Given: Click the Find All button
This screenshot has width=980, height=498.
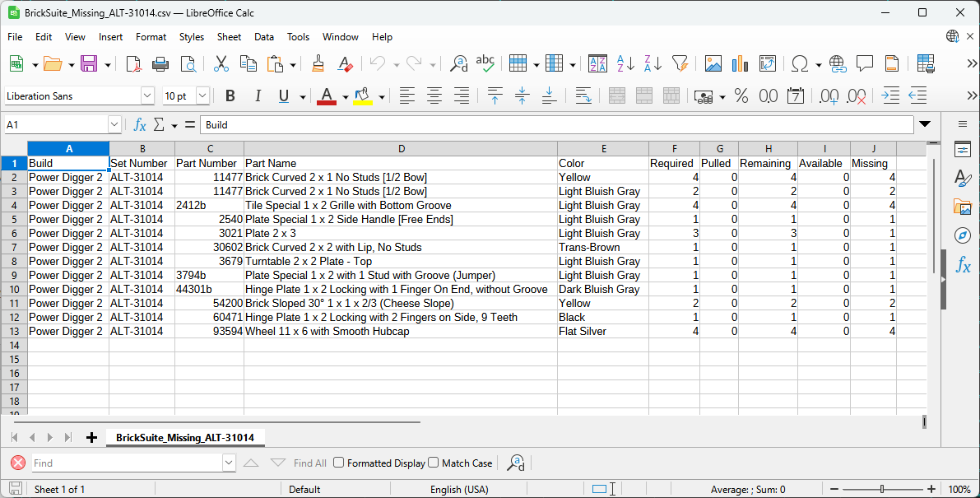Looking at the screenshot, I should tap(310, 463).
